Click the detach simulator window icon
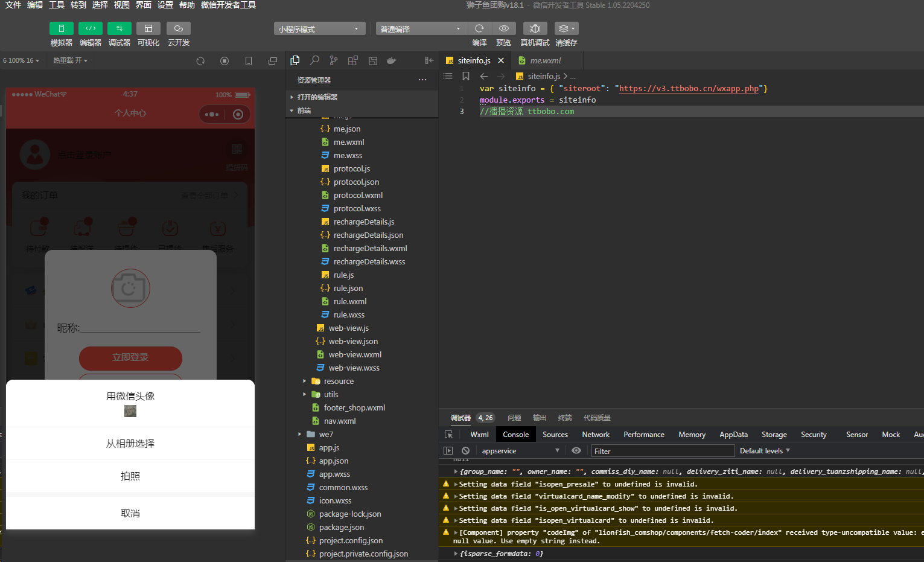 pyautogui.click(x=273, y=61)
